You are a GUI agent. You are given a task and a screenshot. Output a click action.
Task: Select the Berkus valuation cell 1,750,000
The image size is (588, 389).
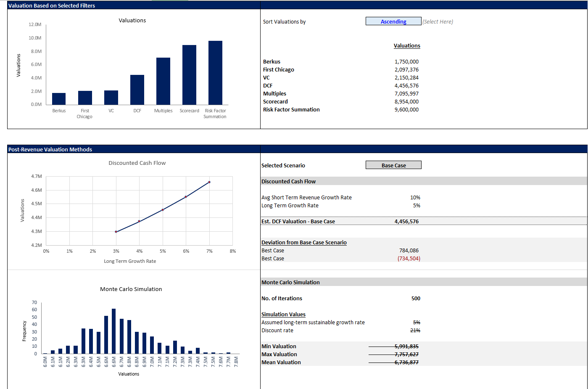(x=406, y=61)
